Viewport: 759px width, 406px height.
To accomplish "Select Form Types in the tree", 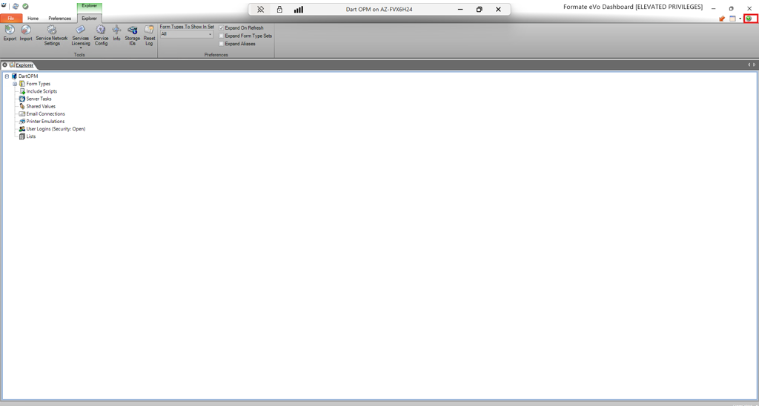I will [x=38, y=84].
